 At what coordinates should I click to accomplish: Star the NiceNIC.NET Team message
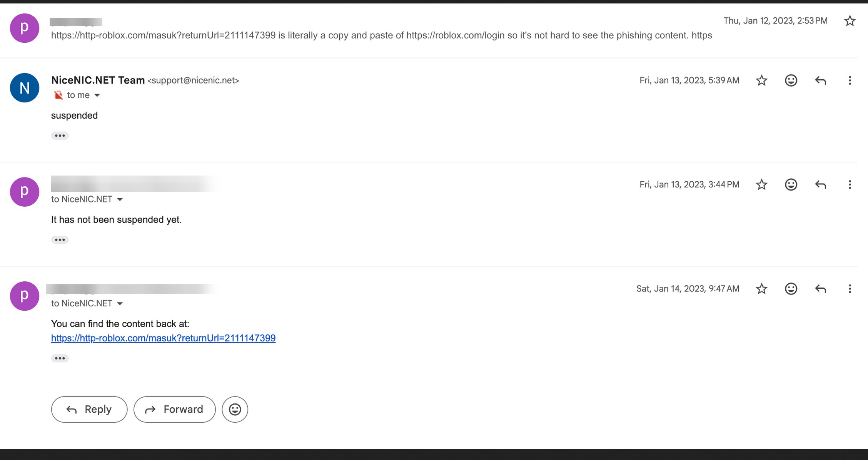tap(761, 80)
